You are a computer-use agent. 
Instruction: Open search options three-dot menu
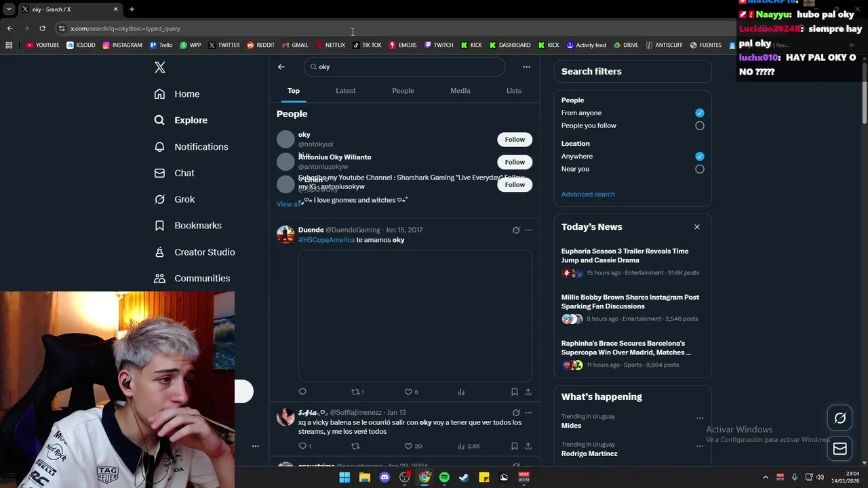click(x=526, y=66)
